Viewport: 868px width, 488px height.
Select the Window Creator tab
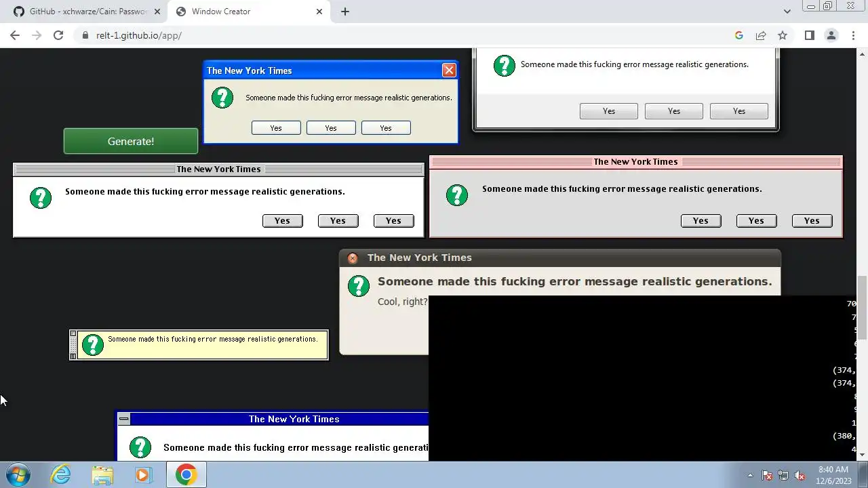tap(248, 12)
